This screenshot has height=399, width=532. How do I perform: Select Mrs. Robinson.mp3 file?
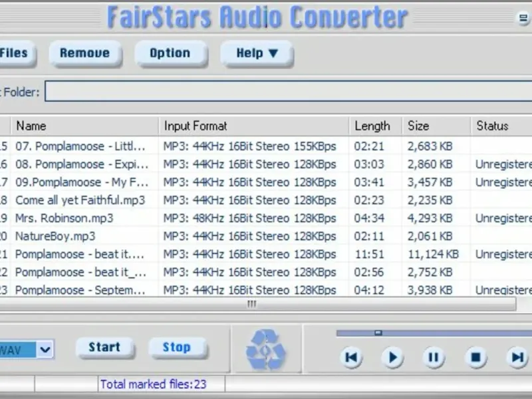pyautogui.click(x=266, y=218)
